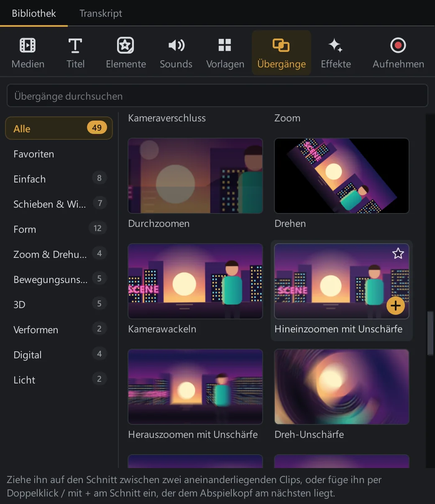Open the Titel section

(x=75, y=53)
